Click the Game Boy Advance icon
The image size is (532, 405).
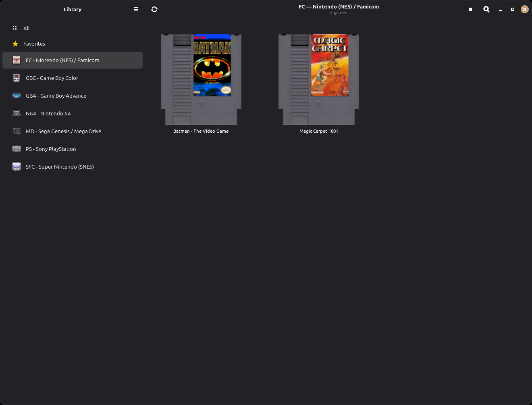tap(17, 96)
